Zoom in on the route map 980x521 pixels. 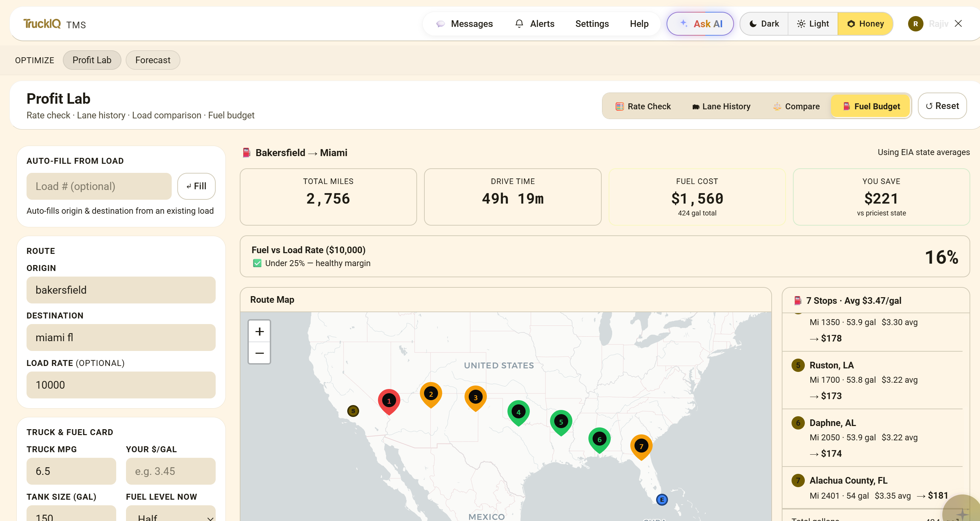[259, 331]
